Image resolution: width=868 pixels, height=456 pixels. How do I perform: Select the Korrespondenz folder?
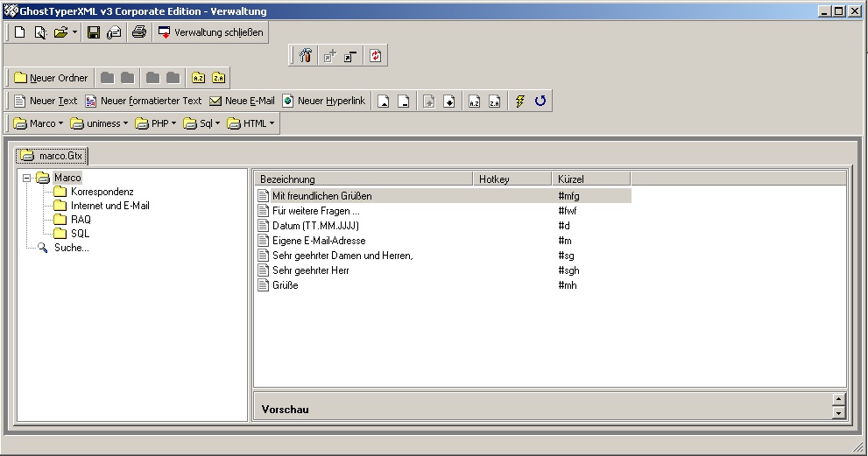102,192
